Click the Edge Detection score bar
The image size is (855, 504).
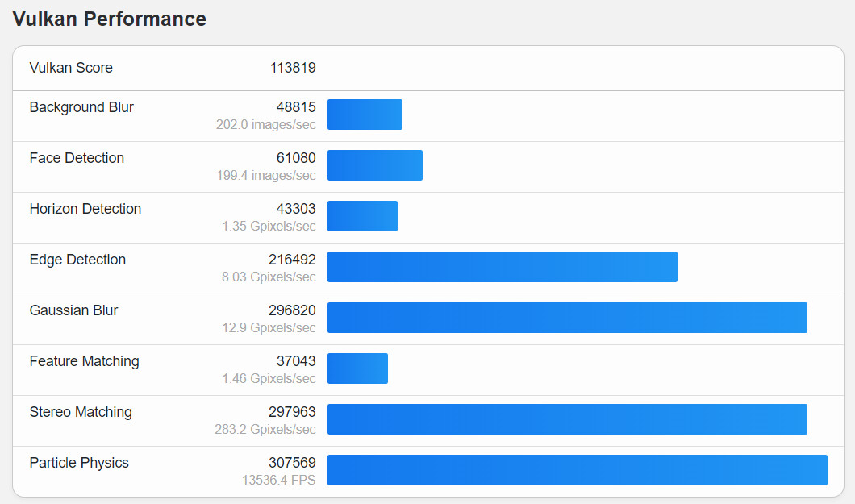pyautogui.click(x=503, y=267)
